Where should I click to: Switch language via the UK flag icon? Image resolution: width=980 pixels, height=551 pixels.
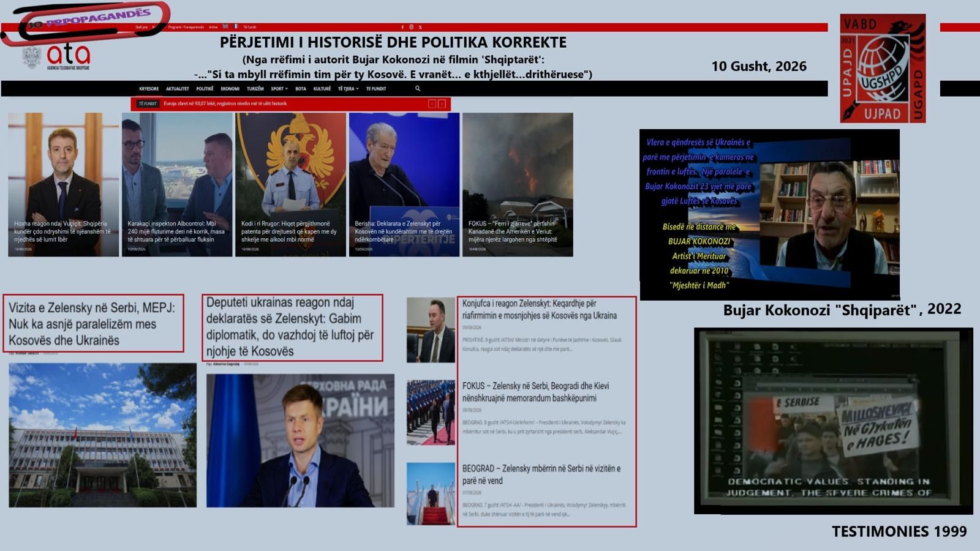pos(225,27)
